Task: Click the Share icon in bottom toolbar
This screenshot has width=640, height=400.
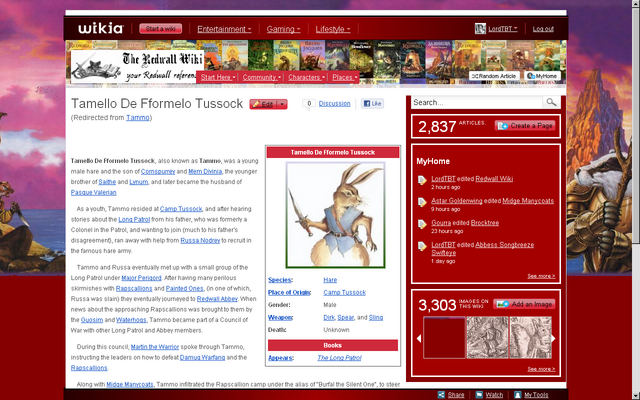Action: 441,395
